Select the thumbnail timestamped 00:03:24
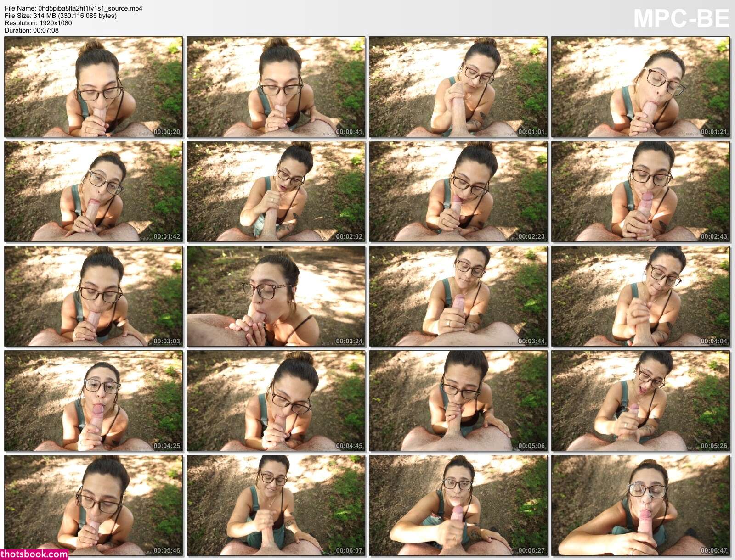 276,296
